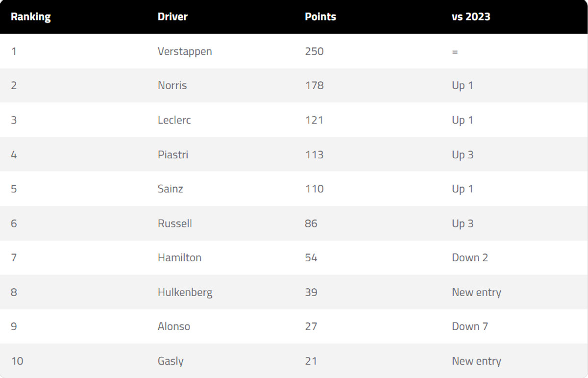This screenshot has width=588, height=378.
Task: Click the Hulkenberg driver name
Action: pos(185,292)
